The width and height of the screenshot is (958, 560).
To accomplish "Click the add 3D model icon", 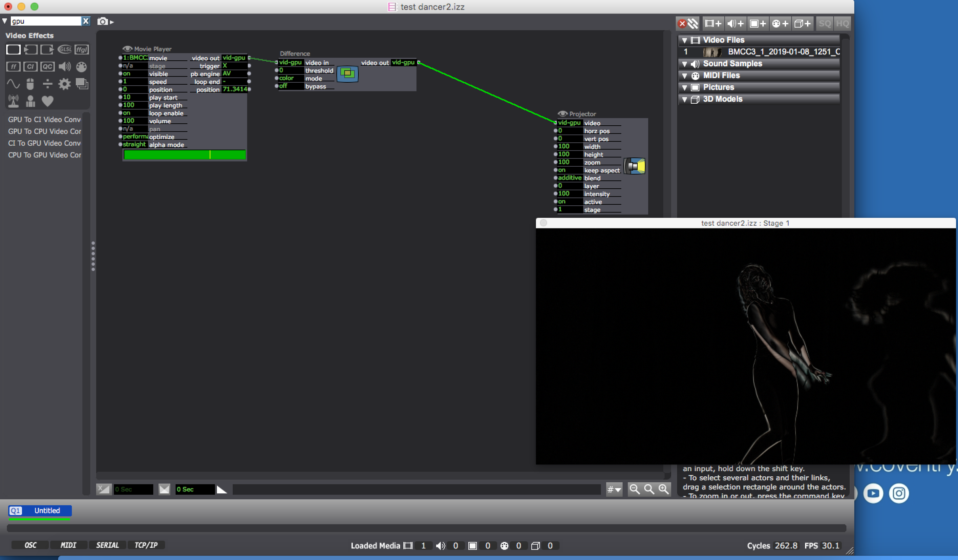I will coord(802,24).
